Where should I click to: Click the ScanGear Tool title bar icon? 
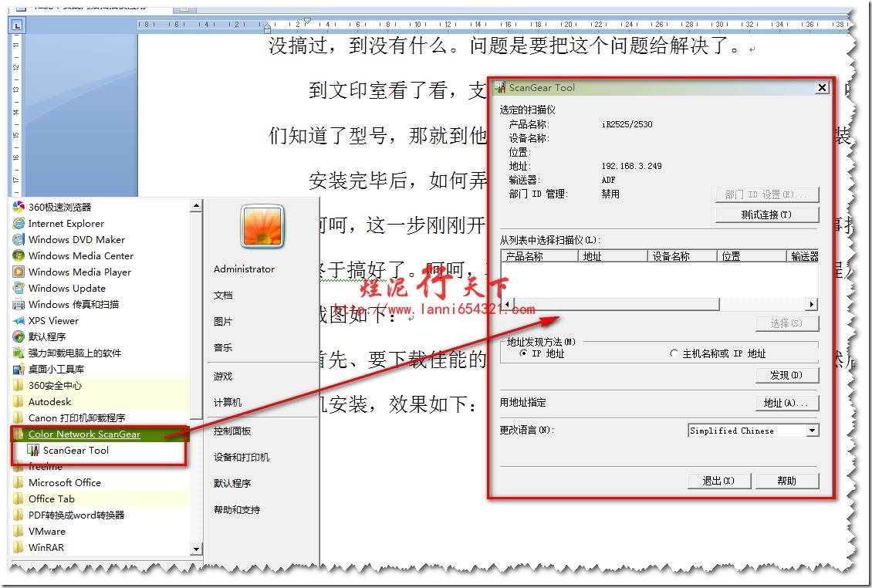click(x=501, y=87)
